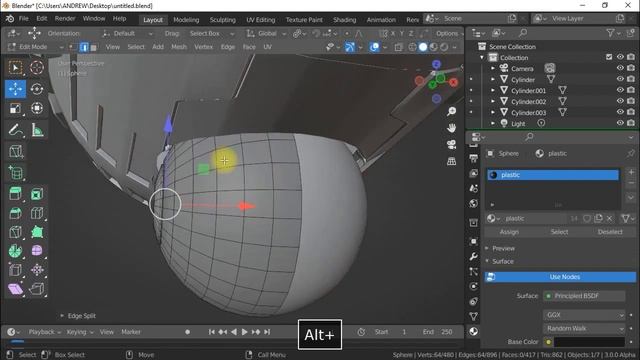Select the Annotate tool
This screenshot has width=640, height=360.
click(15, 131)
